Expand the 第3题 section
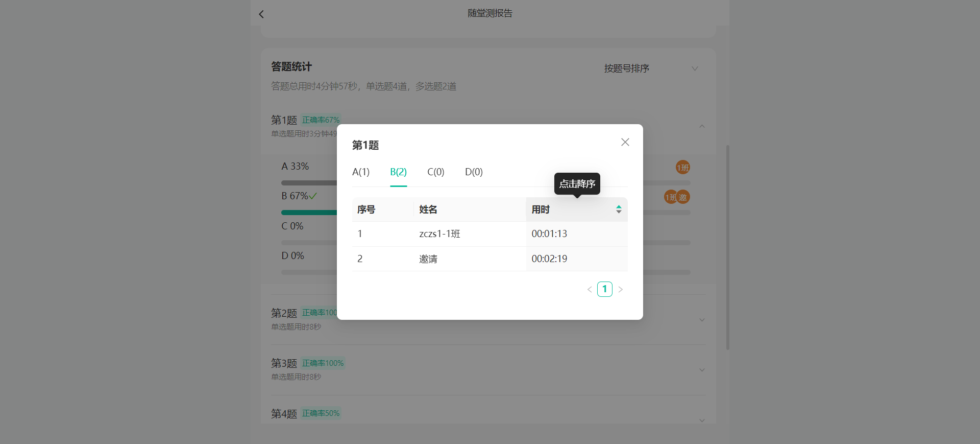980x444 pixels. (702, 370)
